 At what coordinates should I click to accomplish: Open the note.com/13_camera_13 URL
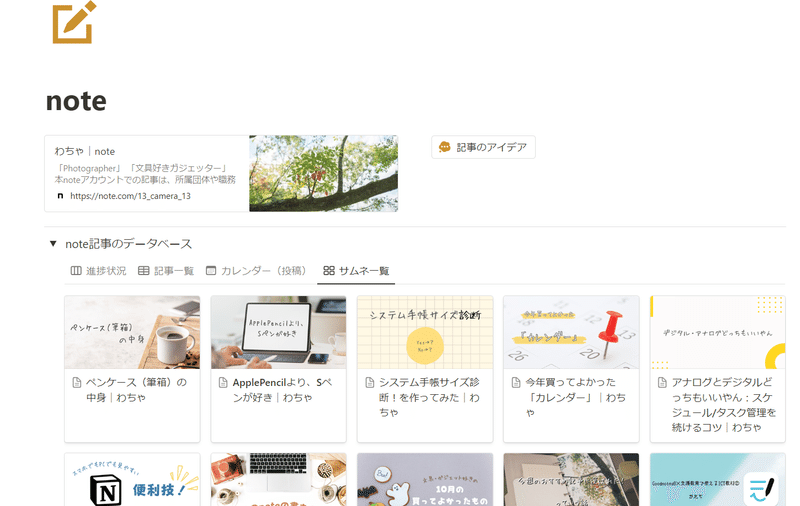(x=130, y=196)
